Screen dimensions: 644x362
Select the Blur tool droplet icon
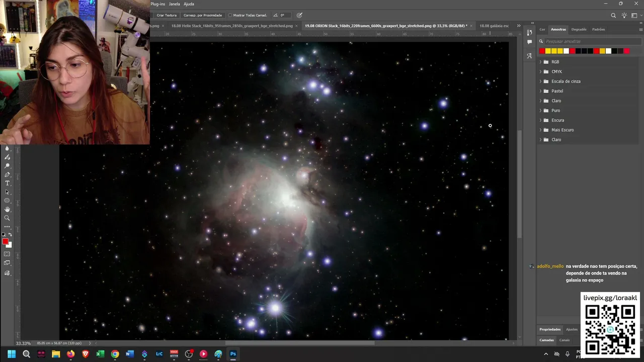(x=7, y=148)
